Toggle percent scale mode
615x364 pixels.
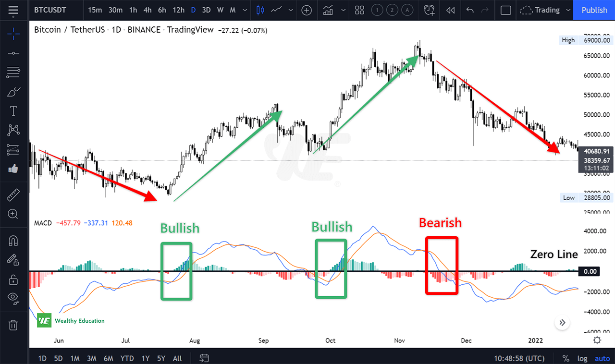(566, 358)
